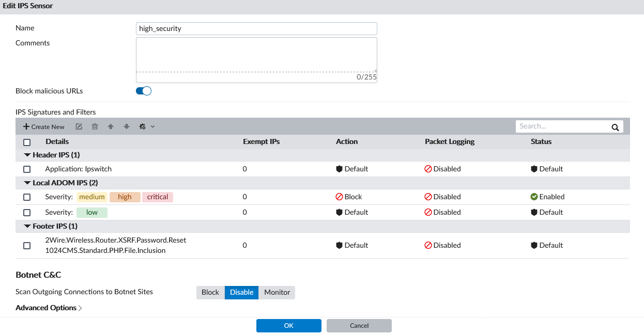Screen dimensions: 644x335
Task: Select Block for botnet scanning
Action: (x=210, y=292)
